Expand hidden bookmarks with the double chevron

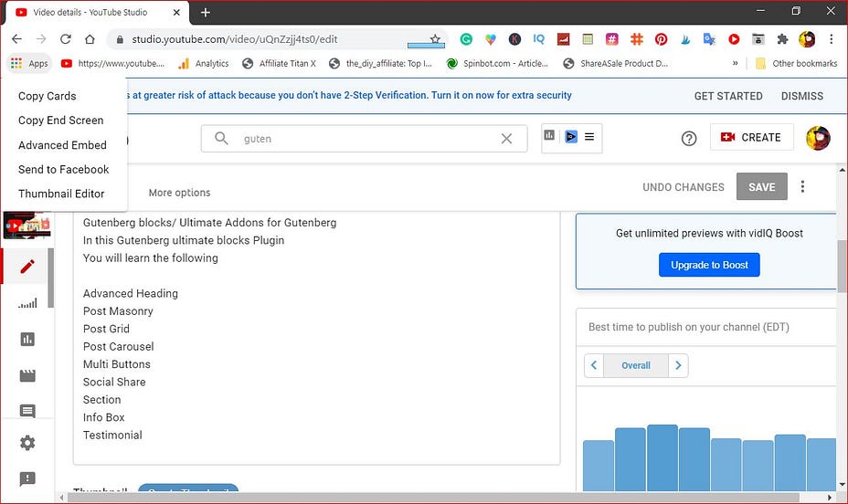tap(735, 63)
